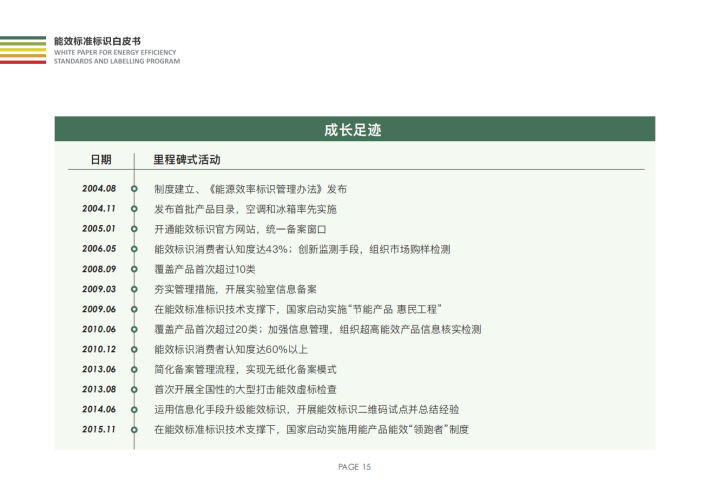This screenshot has width=710, height=500.
Task: Click the subtitle STANDARDS AND LABELLING PROGRAM
Action: point(117,61)
